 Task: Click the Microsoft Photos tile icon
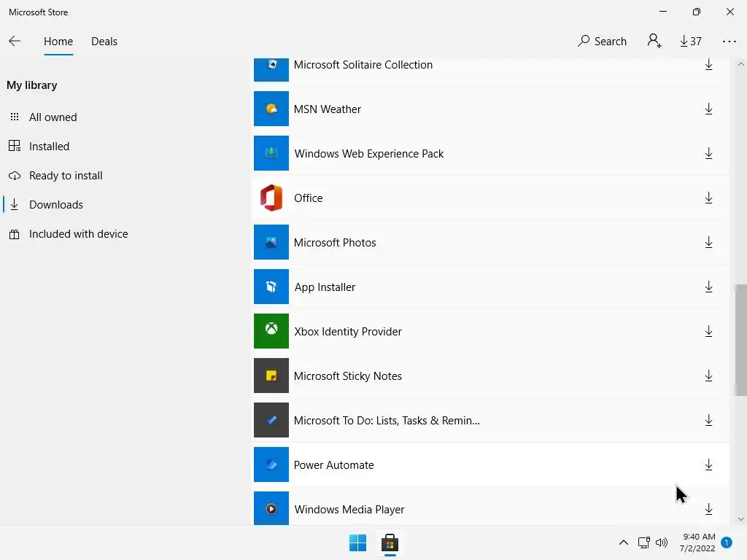(271, 242)
